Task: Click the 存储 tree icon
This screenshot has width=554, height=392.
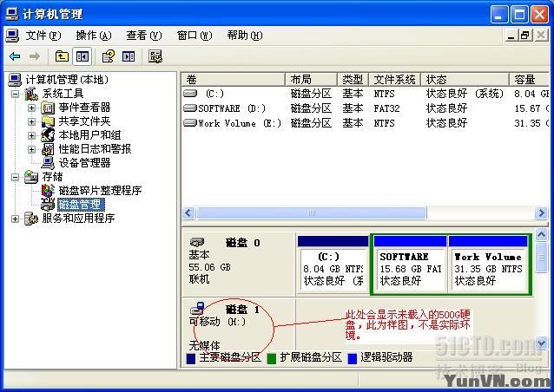Action: pyautogui.click(x=31, y=177)
